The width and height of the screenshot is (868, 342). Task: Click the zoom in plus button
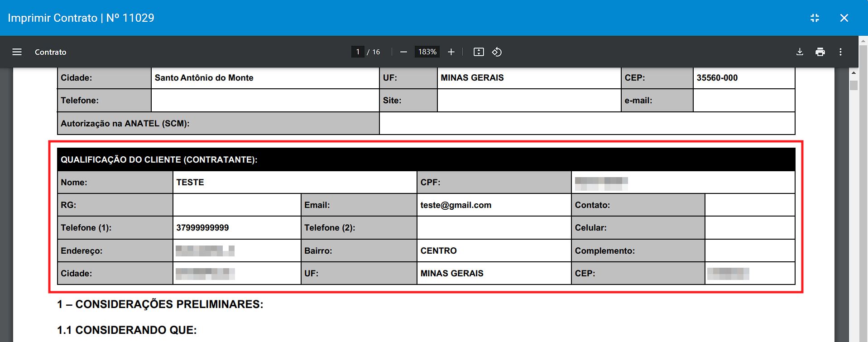point(451,52)
